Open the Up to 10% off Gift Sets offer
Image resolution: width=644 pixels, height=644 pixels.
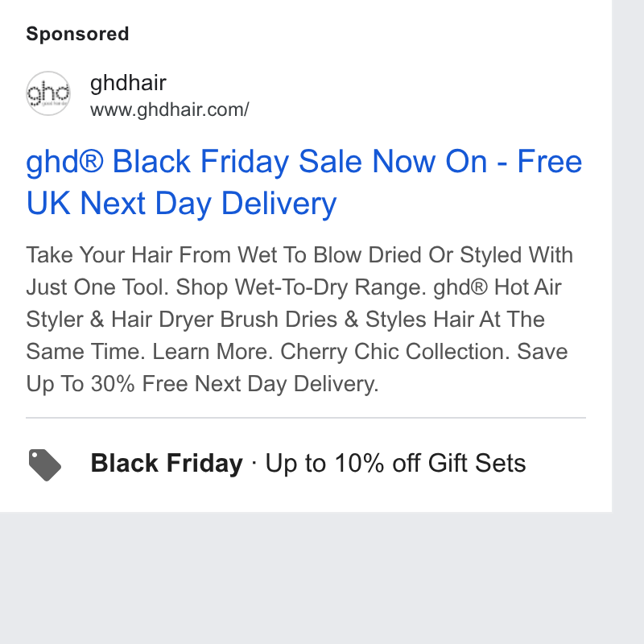(x=395, y=464)
